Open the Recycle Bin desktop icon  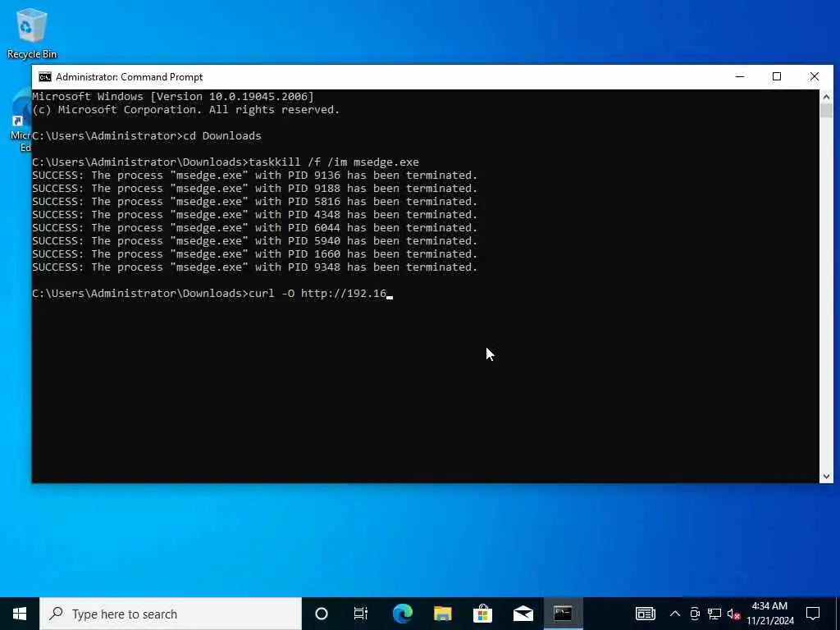(x=32, y=33)
